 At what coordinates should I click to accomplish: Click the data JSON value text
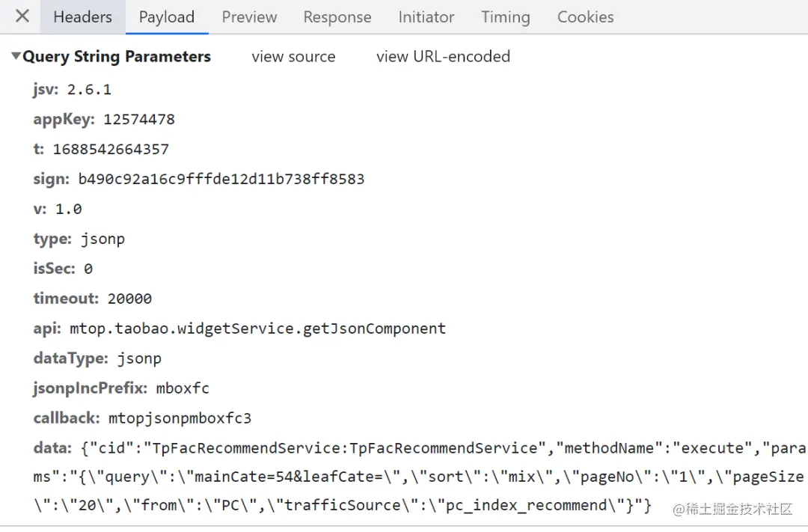coord(420,477)
